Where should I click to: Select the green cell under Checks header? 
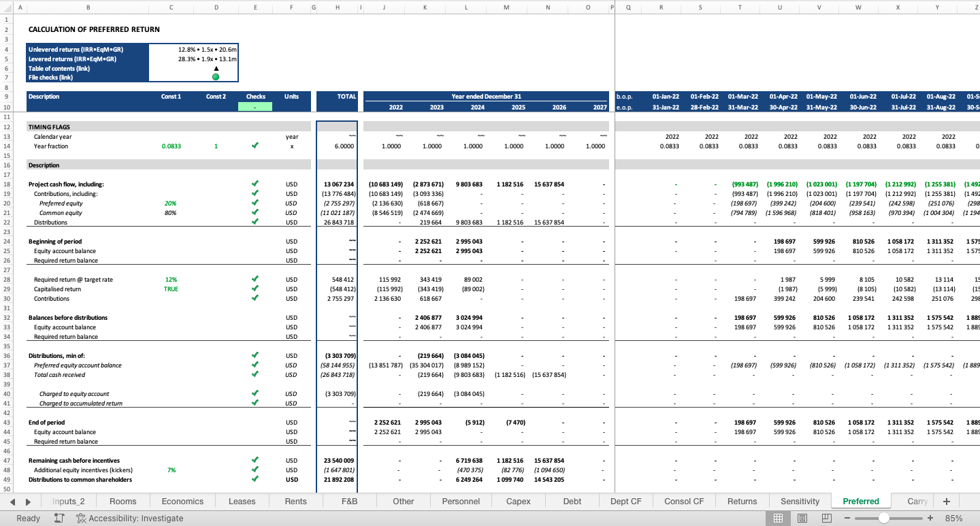point(255,107)
